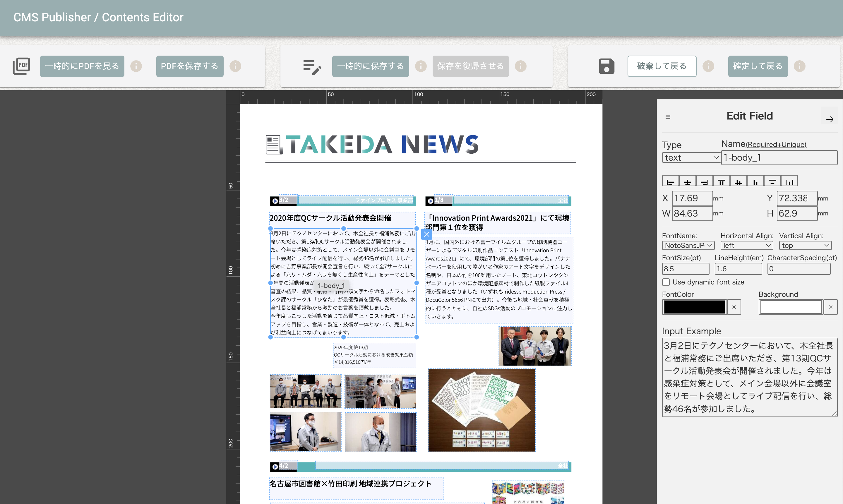Click the info icon beside PDFを保存する

coord(235,66)
